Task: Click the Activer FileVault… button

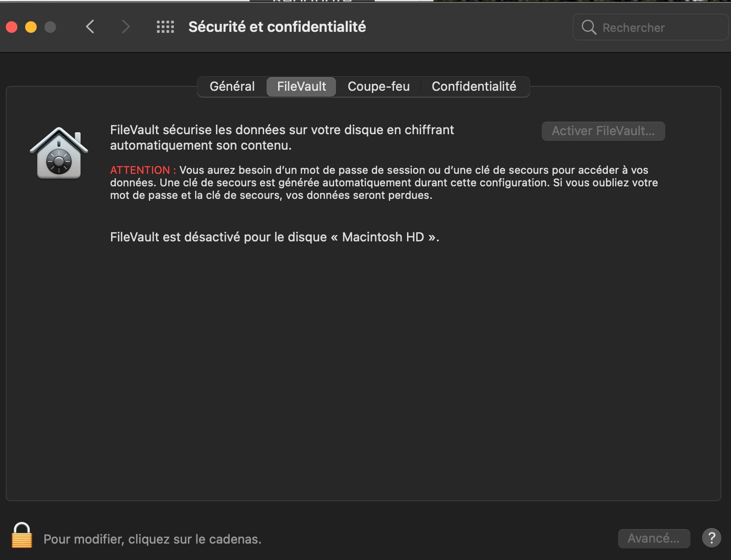Action: point(603,131)
